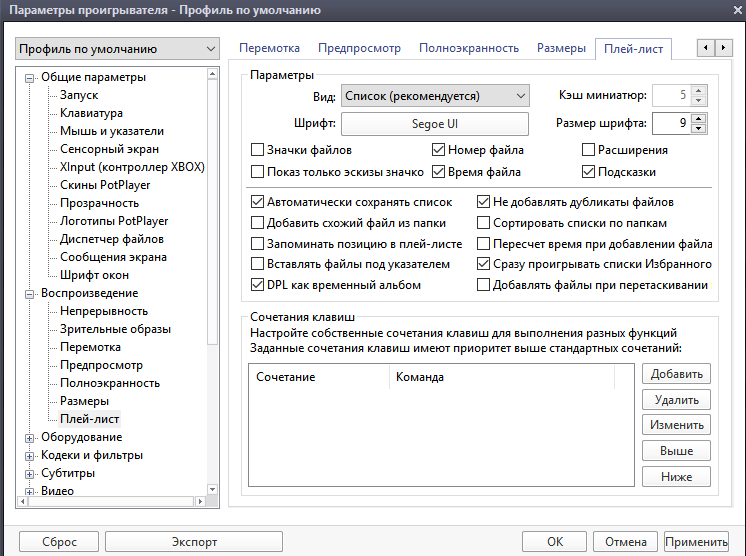Choose font via Segoe UI button
This screenshot has height=556, width=746.
(434, 124)
